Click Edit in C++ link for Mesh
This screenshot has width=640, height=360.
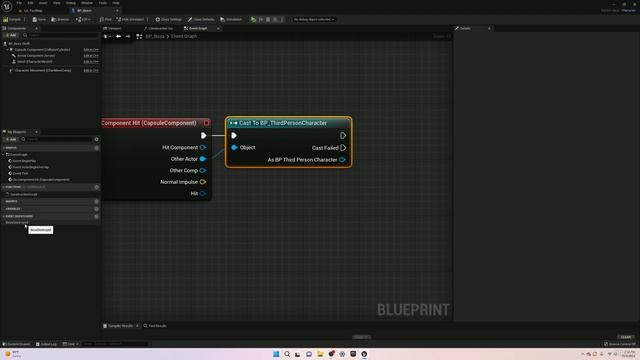click(x=91, y=62)
